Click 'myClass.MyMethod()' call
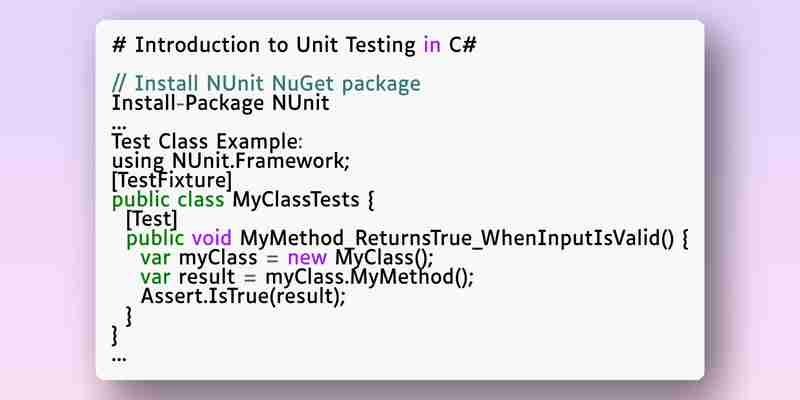 369,277
